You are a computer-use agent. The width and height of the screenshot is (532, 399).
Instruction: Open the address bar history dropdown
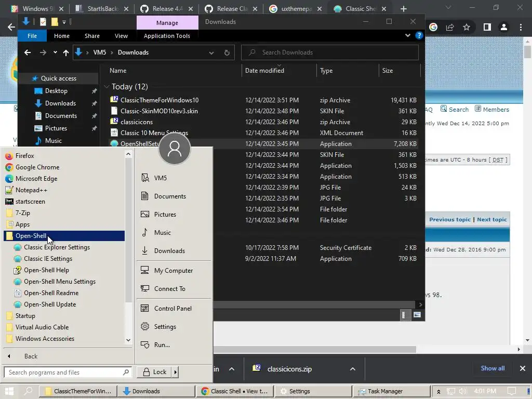(x=211, y=52)
